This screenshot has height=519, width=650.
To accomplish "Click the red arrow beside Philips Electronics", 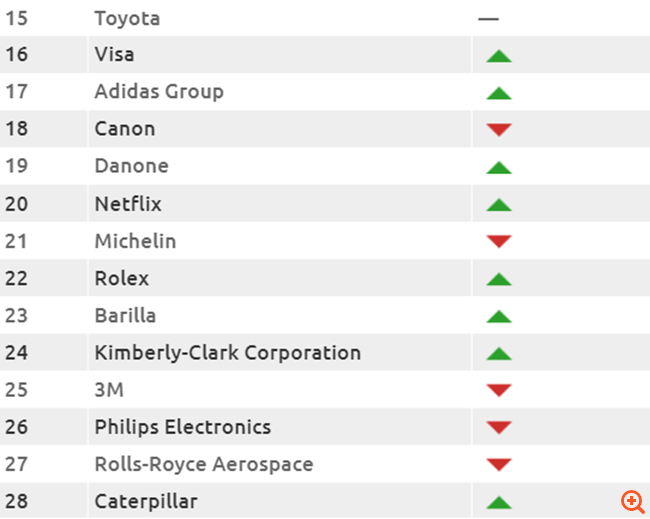I will 498,428.
